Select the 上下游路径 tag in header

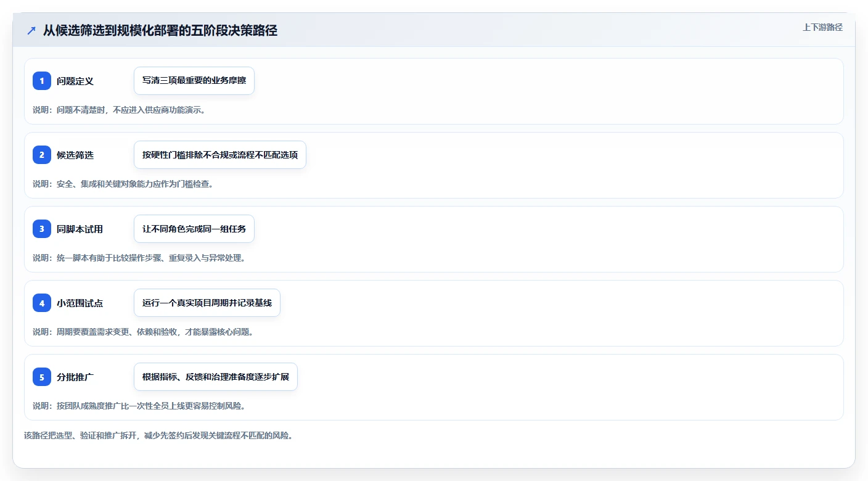coord(822,27)
